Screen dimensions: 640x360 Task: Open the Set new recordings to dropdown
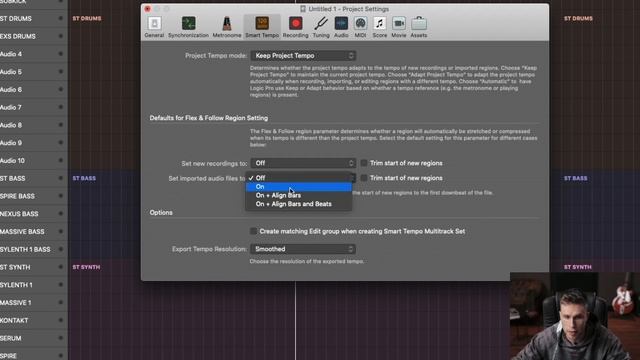(303, 163)
